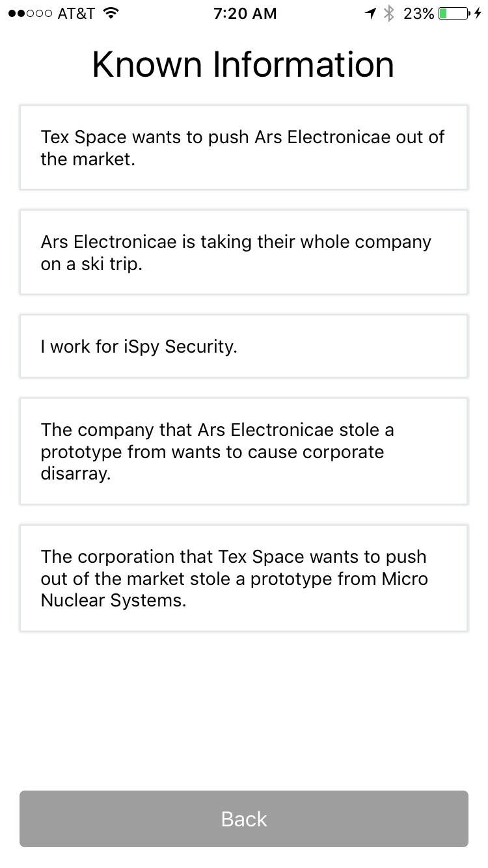488x868 pixels.
Task: Tap the Known Information heading
Action: tap(243, 64)
